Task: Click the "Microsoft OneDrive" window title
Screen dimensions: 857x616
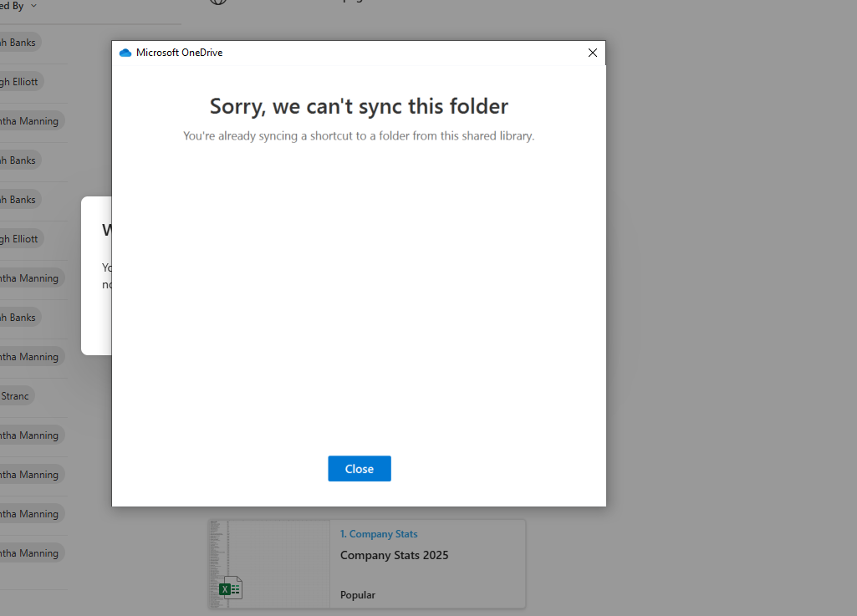Action: click(179, 53)
